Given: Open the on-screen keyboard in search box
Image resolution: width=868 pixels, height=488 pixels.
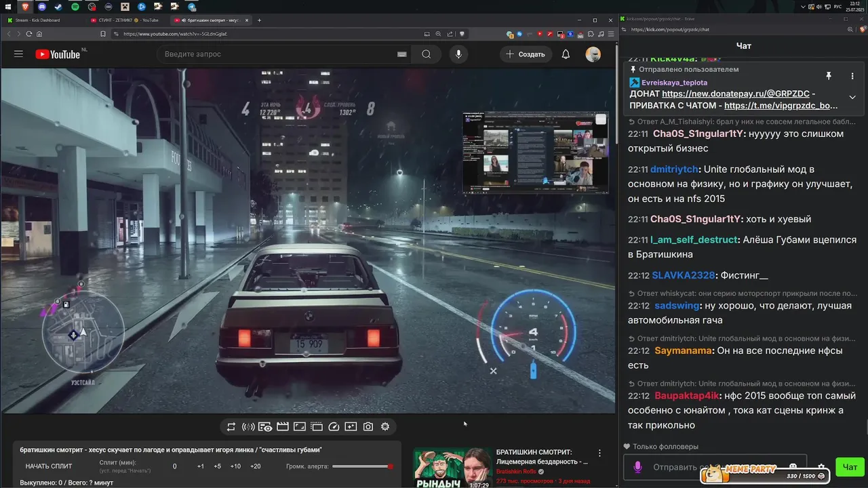Looking at the screenshot, I should (x=401, y=54).
